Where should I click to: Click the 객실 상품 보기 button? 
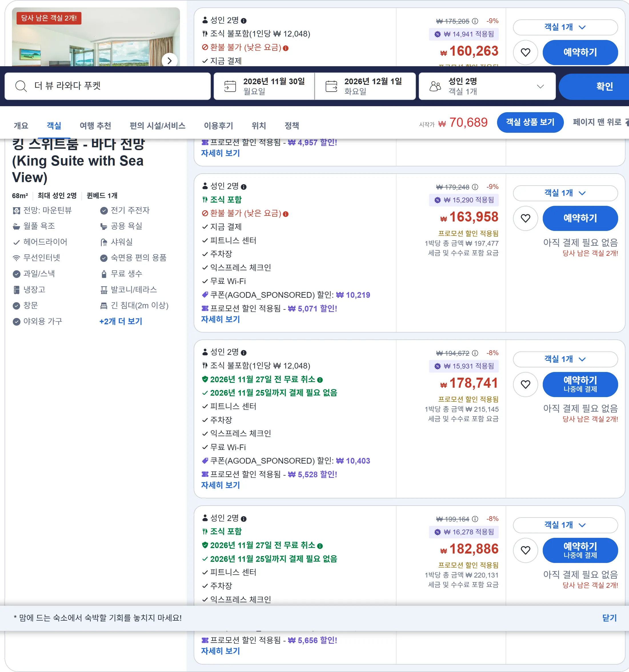point(530,122)
